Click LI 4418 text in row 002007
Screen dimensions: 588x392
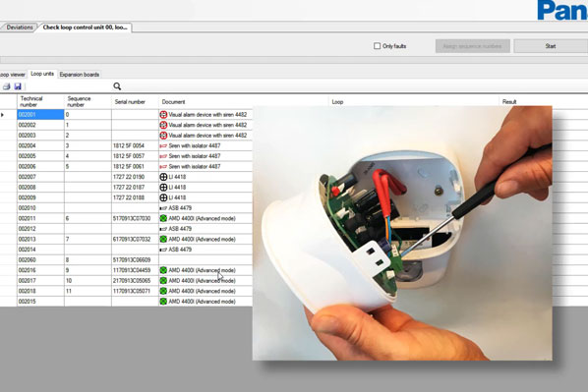tap(177, 177)
